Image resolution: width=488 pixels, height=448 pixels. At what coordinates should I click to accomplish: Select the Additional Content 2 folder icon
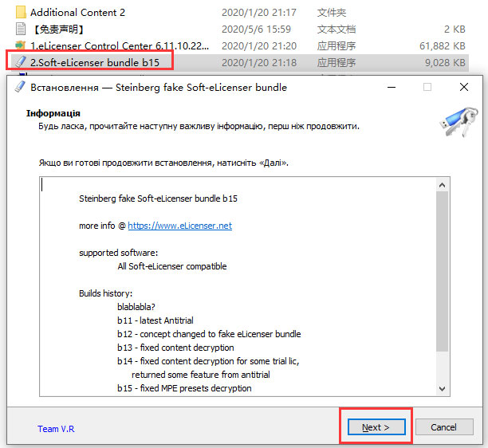point(21,12)
